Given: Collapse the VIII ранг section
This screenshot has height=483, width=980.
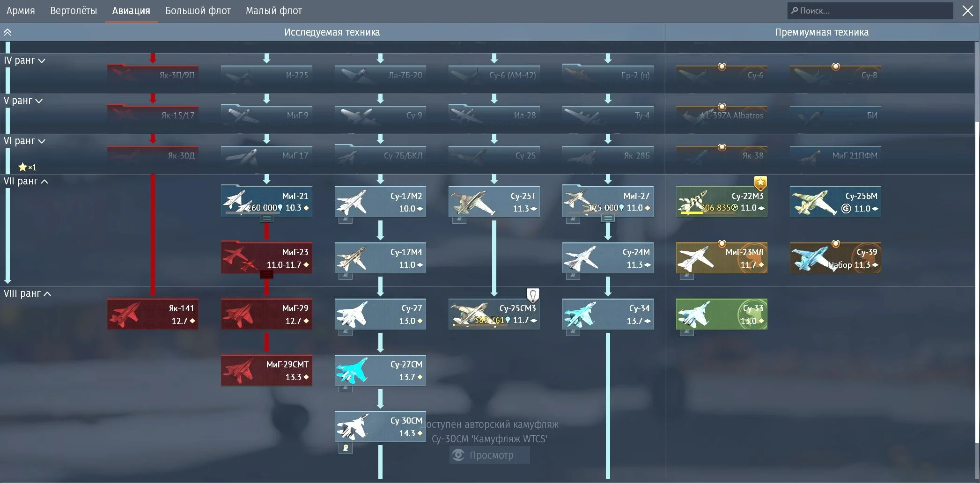Looking at the screenshot, I should 27,293.
